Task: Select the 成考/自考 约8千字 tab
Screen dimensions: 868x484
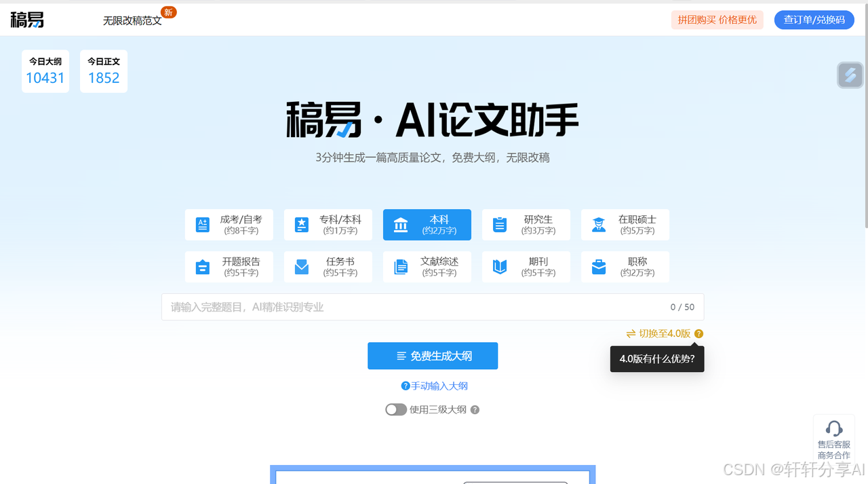Action: point(229,225)
